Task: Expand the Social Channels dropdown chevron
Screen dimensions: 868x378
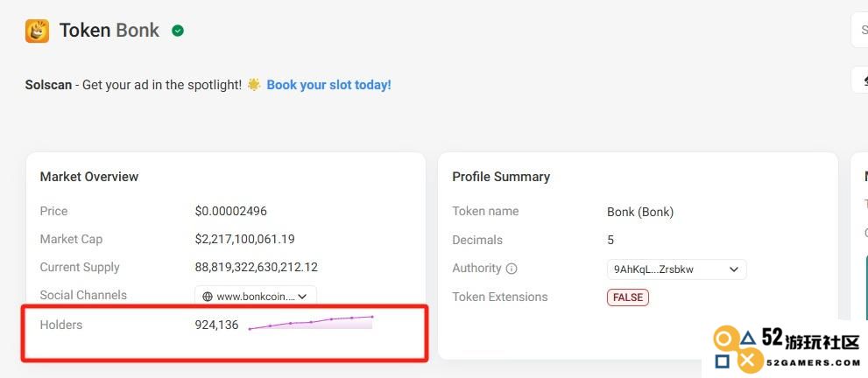Action: pyautogui.click(x=302, y=297)
